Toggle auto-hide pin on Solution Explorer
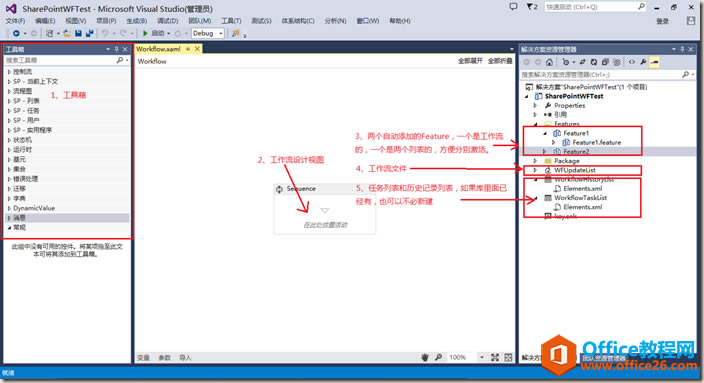The image size is (704, 383). pos(682,49)
